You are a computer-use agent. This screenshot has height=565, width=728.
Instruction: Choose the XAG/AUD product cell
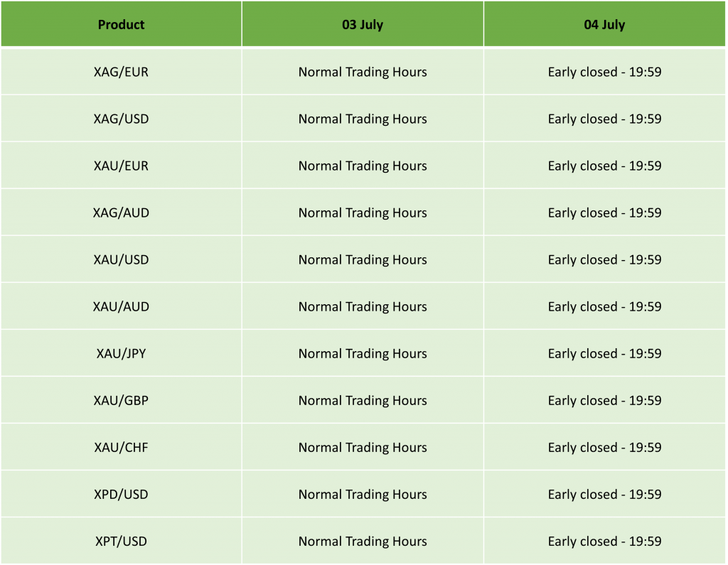click(121, 212)
